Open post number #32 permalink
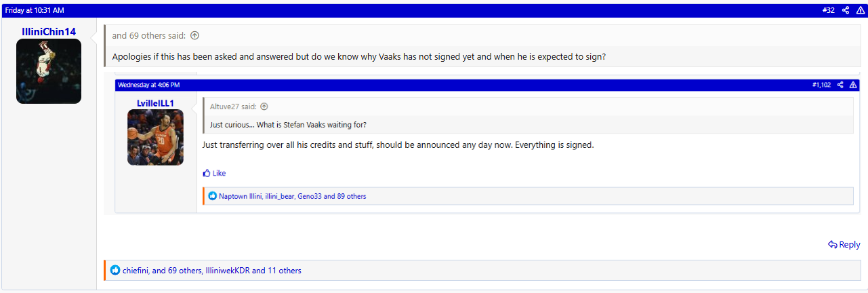This screenshot has height=293, width=868. (828, 10)
